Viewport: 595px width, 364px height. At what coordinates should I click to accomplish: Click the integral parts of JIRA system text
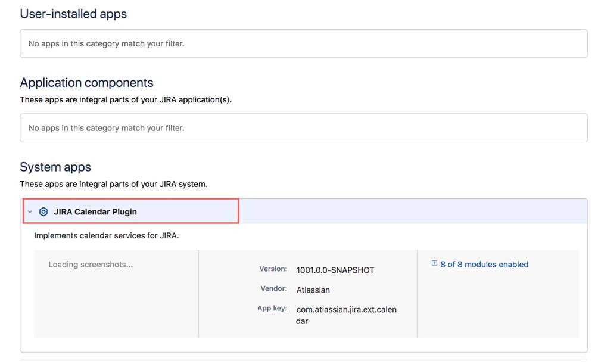tap(113, 184)
